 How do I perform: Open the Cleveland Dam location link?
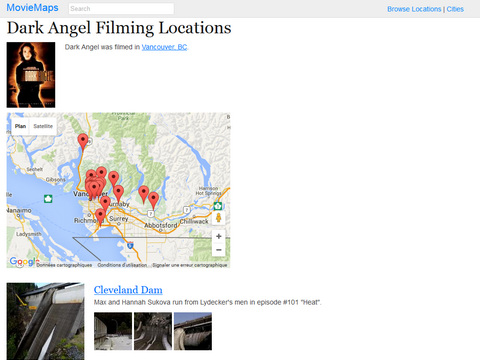coord(128,290)
